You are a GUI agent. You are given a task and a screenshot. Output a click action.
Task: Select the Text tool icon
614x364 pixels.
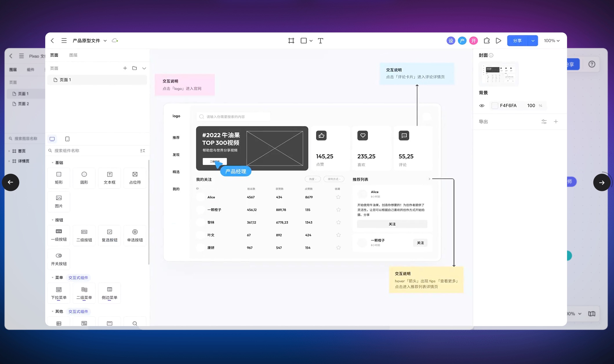pyautogui.click(x=320, y=41)
